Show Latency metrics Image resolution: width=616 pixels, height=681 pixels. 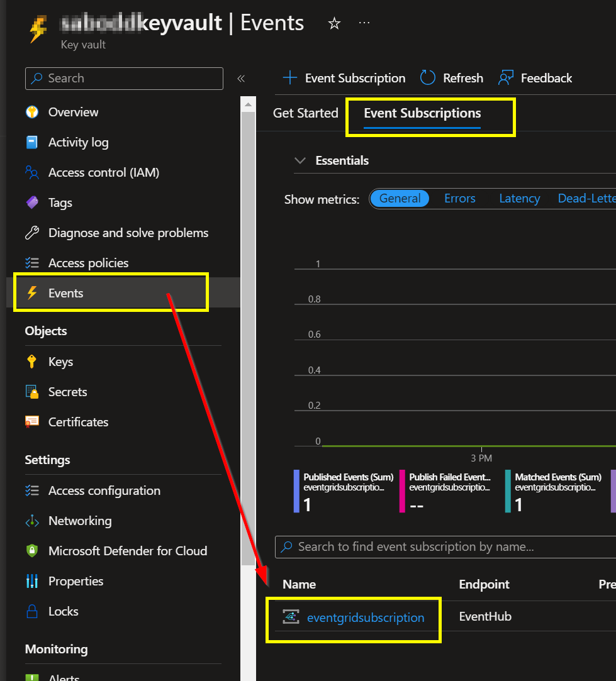[x=519, y=198]
